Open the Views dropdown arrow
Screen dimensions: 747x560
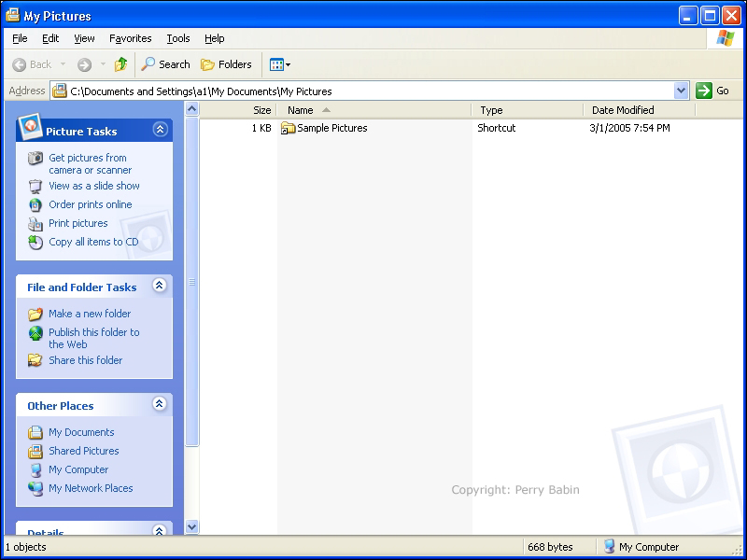pyautogui.click(x=289, y=64)
